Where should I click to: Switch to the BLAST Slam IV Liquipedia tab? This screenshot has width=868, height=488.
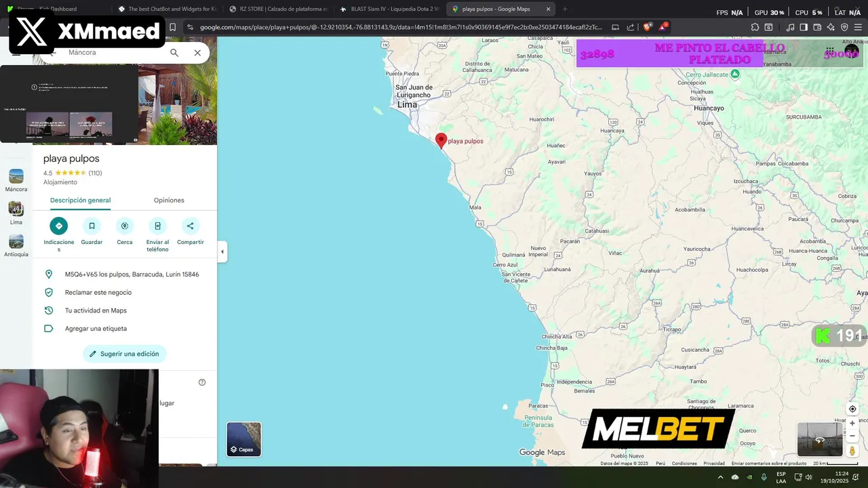389,9
